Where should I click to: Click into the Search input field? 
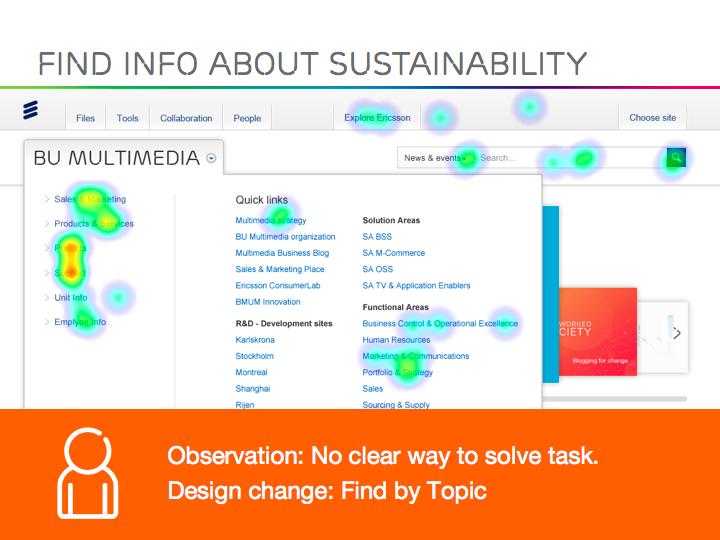tap(565, 158)
